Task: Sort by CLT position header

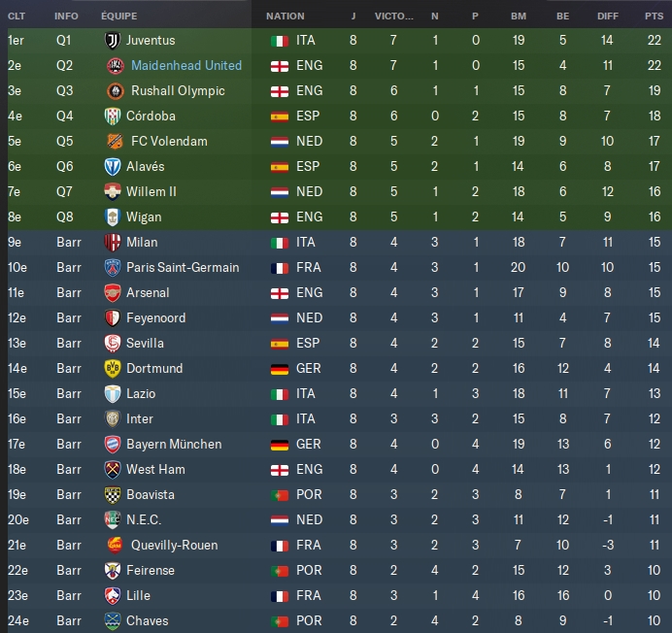Action: 17,16
